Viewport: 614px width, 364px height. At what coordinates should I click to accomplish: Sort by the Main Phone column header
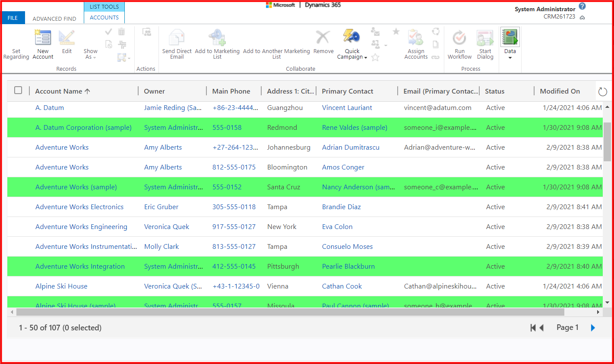231,91
